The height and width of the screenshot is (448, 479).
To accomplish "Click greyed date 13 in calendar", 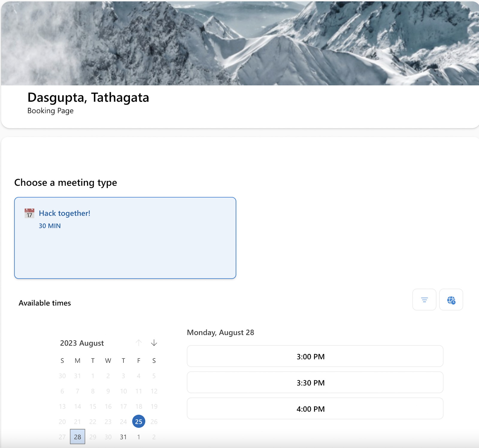I will [x=62, y=406].
